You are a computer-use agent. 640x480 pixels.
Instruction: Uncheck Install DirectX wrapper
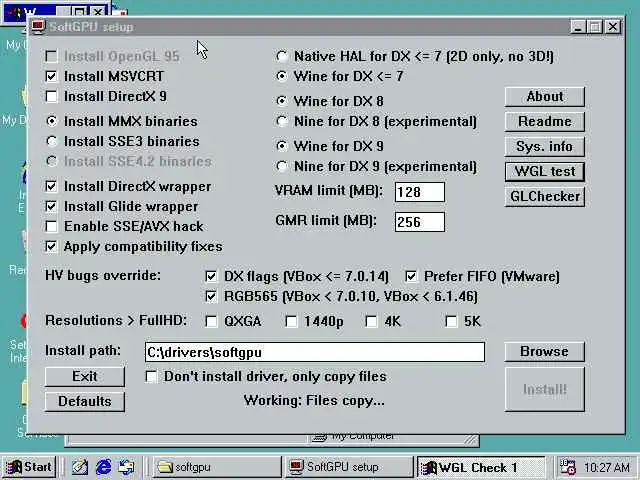coord(51,187)
